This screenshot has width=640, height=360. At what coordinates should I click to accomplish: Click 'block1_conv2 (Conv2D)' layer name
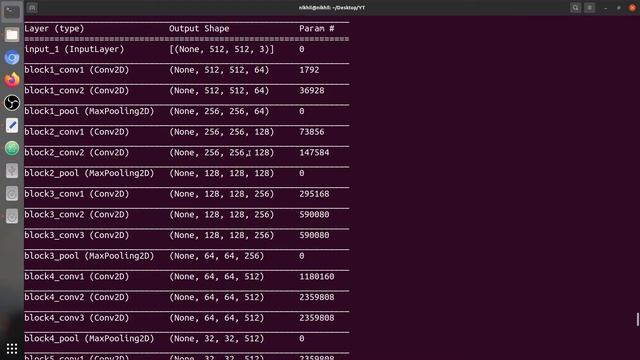click(77, 91)
